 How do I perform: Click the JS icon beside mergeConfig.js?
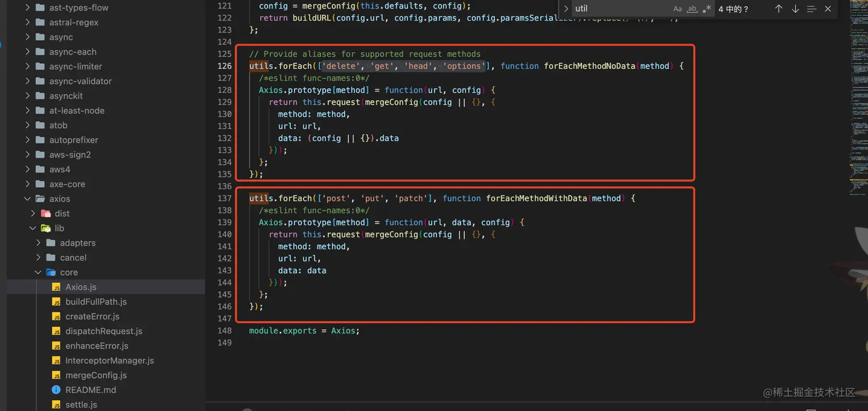[56, 375]
